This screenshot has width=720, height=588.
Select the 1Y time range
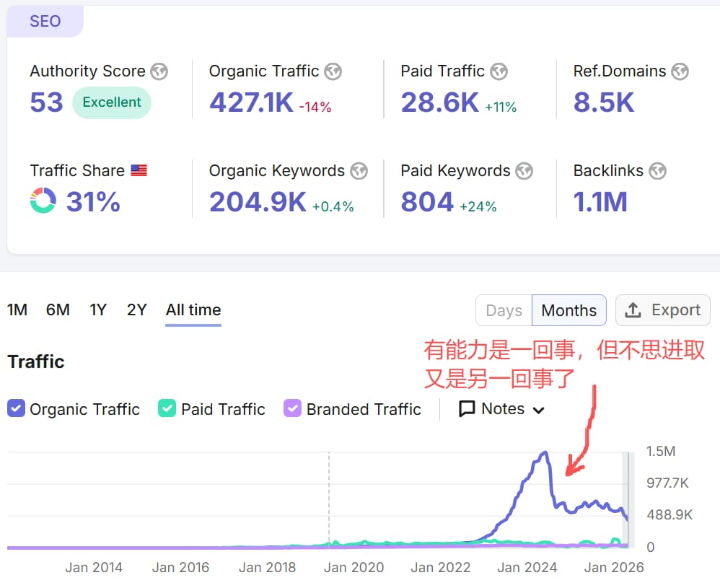98,310
